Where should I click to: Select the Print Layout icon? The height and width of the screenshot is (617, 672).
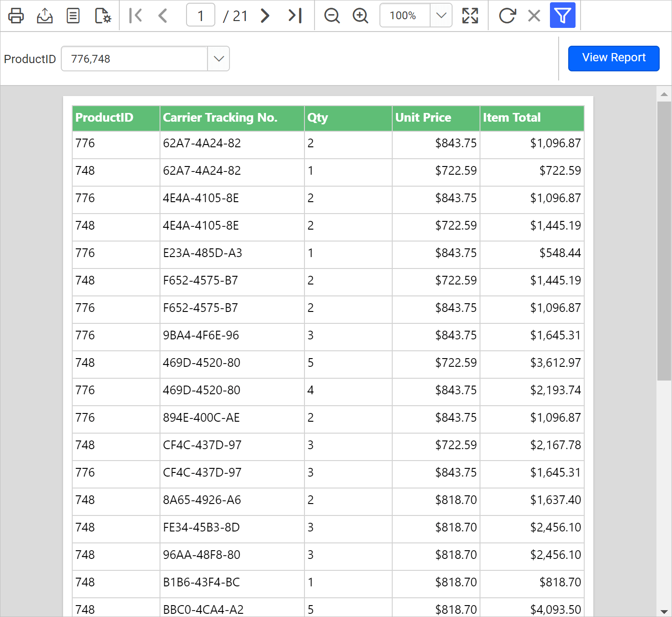[x=73, y=15]
